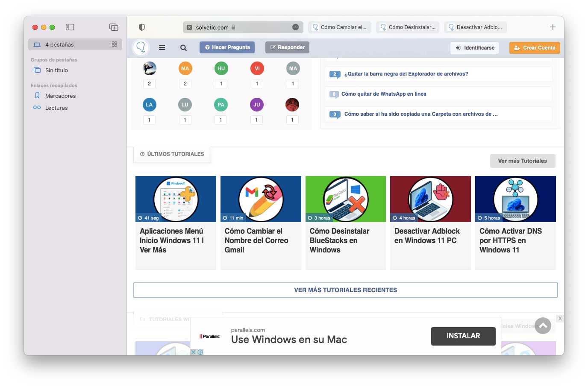Click the Windows 11 Start menu tutorial thumbnail
The height and width of the screenshot is (387, 588).
[176, 199]
